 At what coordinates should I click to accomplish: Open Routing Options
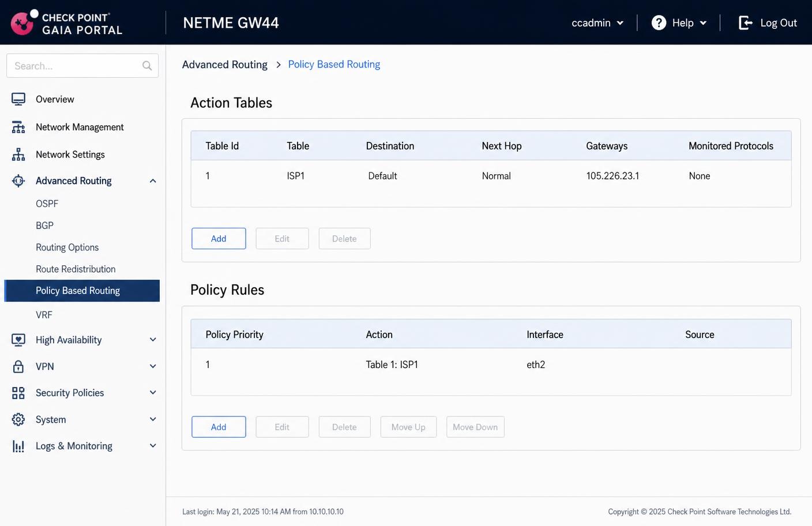(67, 247)
